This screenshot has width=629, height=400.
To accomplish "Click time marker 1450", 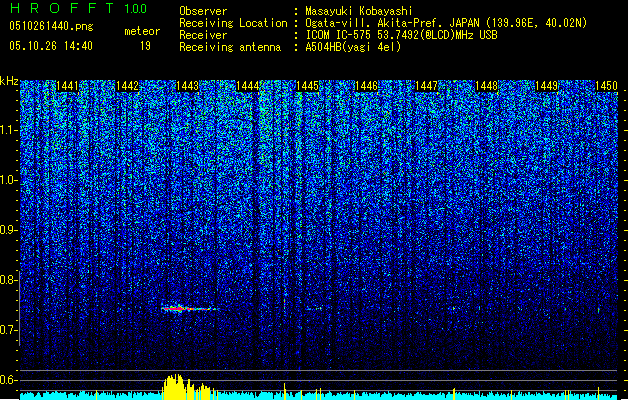I will click(606, 86).
